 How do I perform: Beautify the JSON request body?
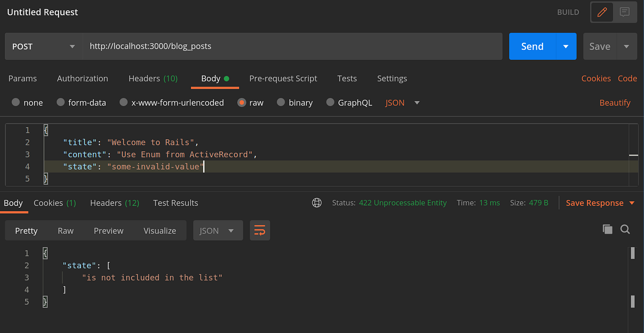(x=615, y=103)
